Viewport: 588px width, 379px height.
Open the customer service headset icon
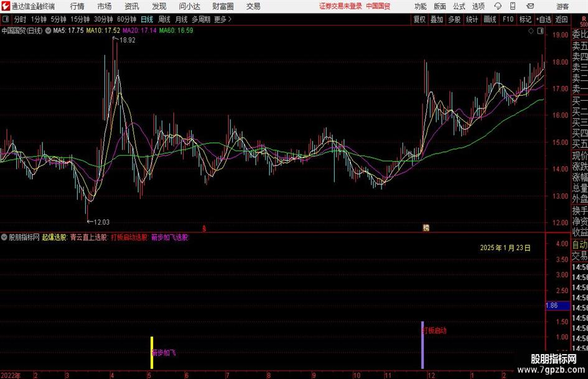tap(498, 6)
